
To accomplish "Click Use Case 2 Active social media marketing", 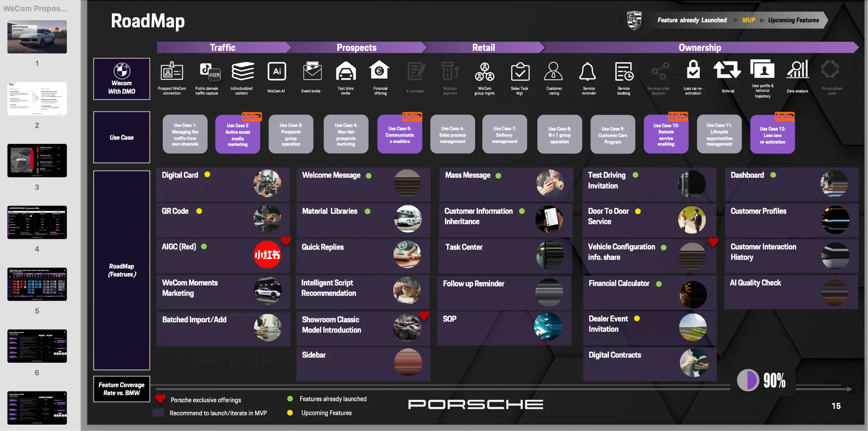I will [x=237, y=134].
